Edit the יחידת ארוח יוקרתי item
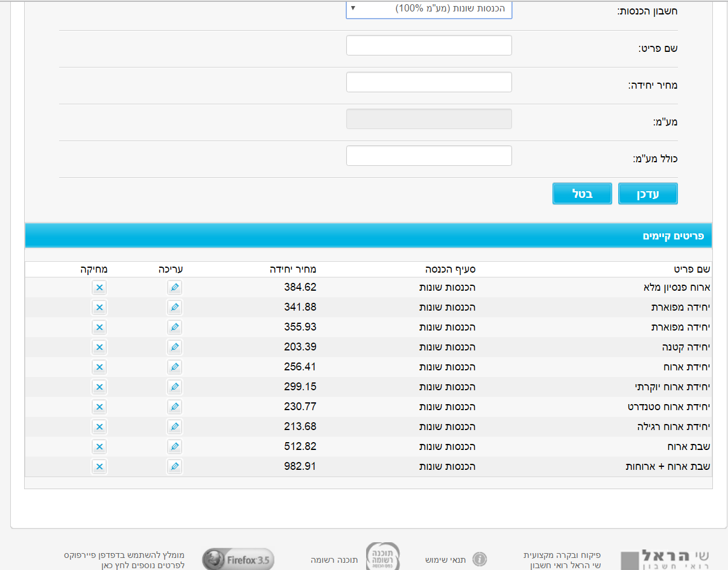This screenshot has width=728, height=570. point(174,387)
